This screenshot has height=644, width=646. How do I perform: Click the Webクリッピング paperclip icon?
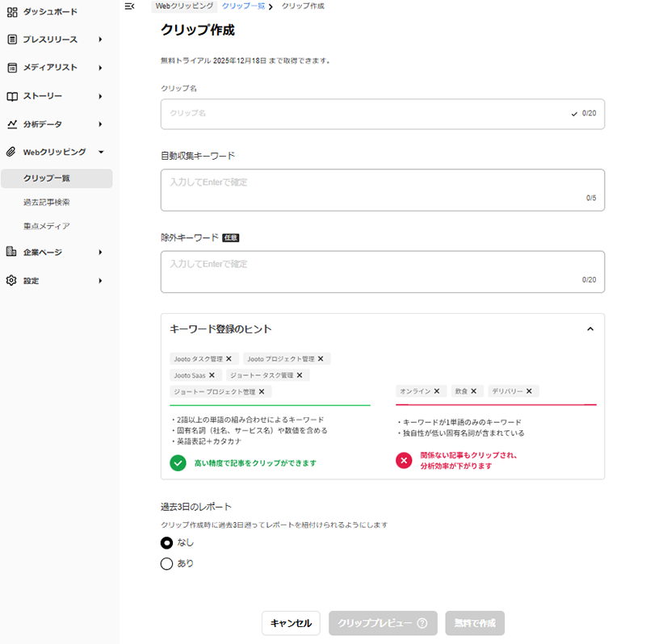pos(12,152)
